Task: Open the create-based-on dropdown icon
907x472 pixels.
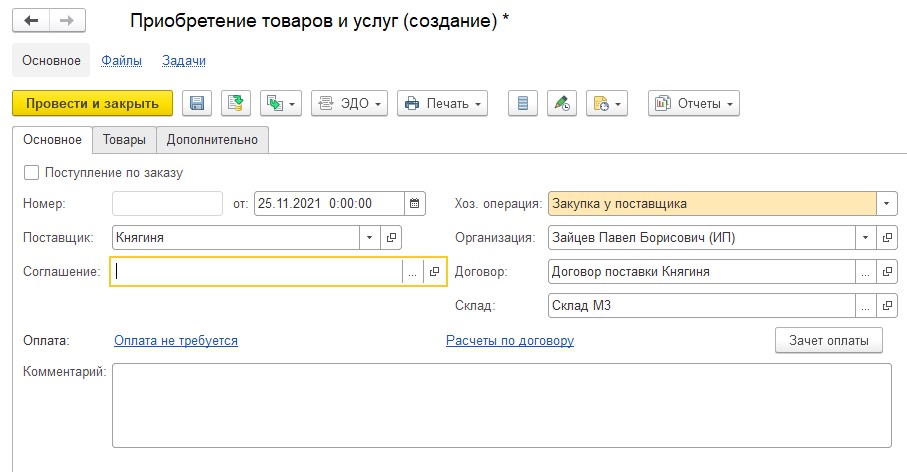Action: 280,104
